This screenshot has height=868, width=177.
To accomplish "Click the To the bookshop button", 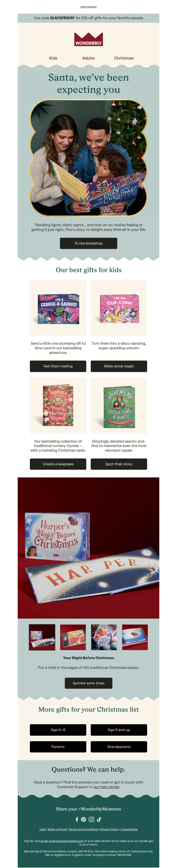I will pos(88,243).
